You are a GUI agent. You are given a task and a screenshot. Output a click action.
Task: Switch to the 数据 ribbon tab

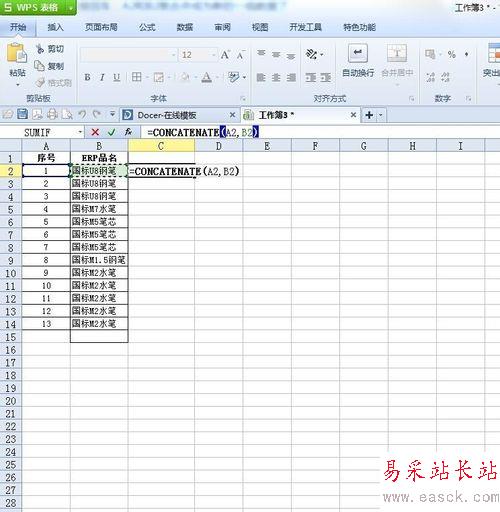[x=185, y=27]
